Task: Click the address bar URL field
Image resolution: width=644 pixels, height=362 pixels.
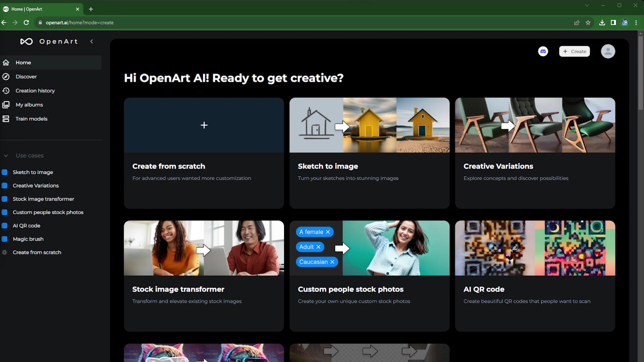Action: pos(302,22)
